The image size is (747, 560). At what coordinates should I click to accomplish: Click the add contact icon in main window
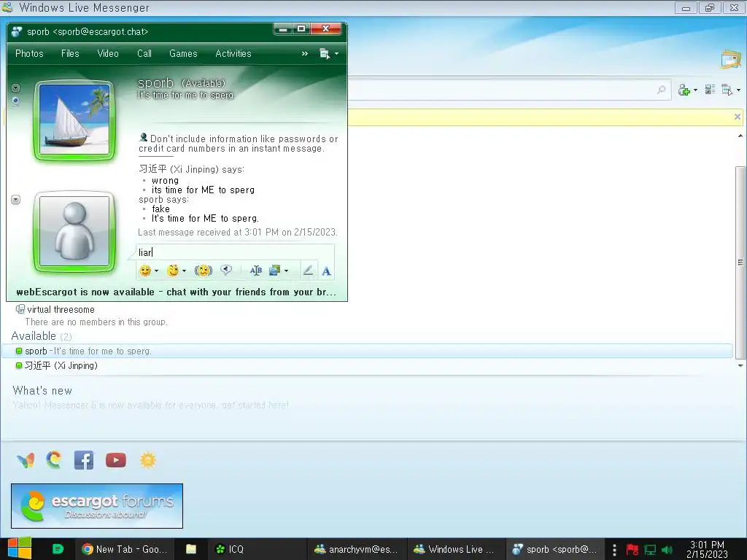click(684, 90)
